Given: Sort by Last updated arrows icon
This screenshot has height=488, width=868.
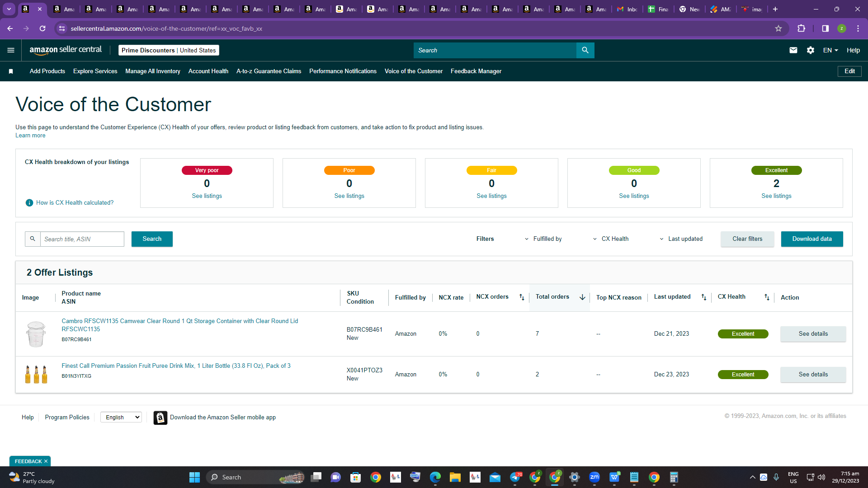Looking at the screenshot, I should pos(704,297).
